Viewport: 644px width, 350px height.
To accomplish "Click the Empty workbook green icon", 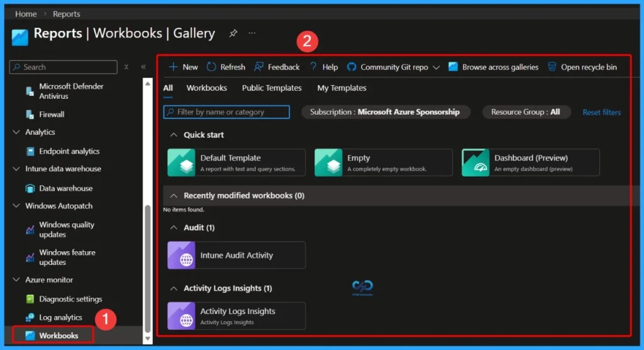I will click(x=328, y=163).
